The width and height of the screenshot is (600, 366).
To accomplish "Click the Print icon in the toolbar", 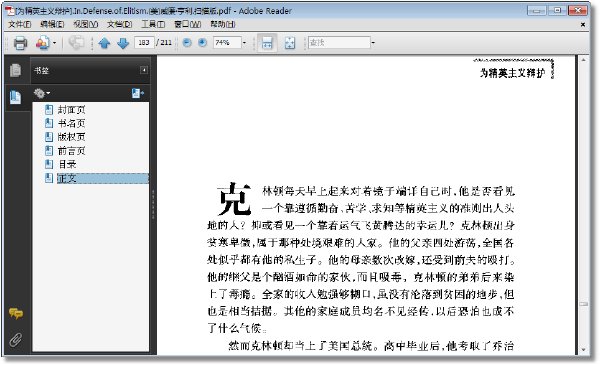I will 20,43.
